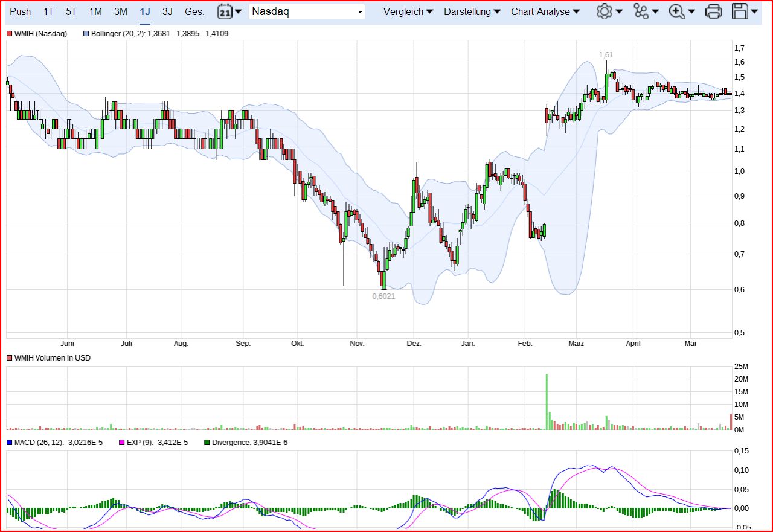Click the Push option
Screen dimensions: 773x532
point(20,11)
